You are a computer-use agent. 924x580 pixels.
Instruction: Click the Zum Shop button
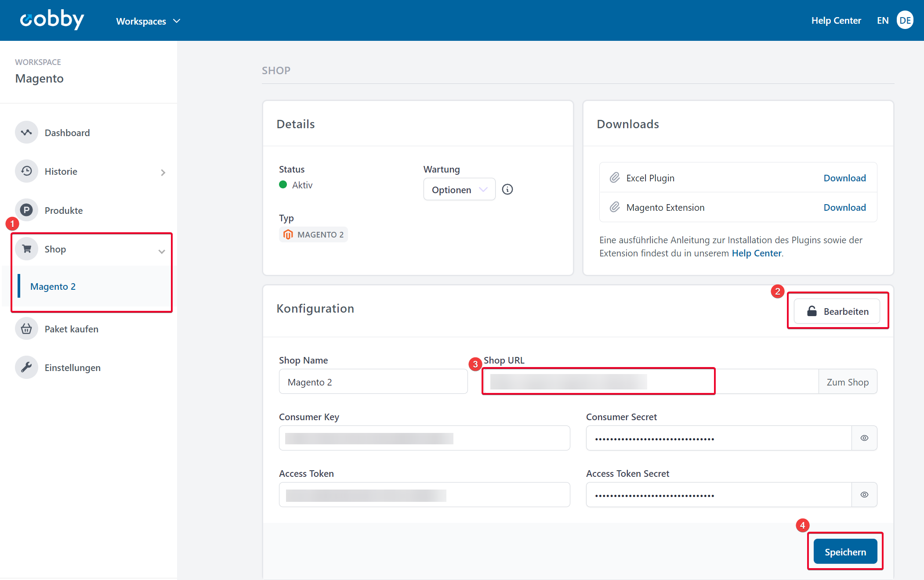pos(848,382)
